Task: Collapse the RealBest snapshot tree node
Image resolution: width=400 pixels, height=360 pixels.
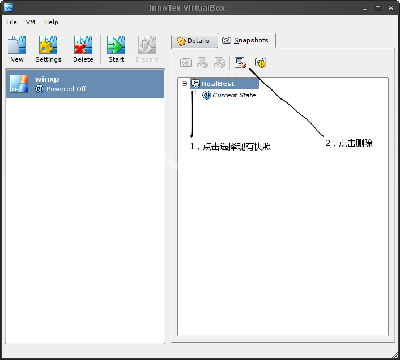Action: (x=184, y=83)
